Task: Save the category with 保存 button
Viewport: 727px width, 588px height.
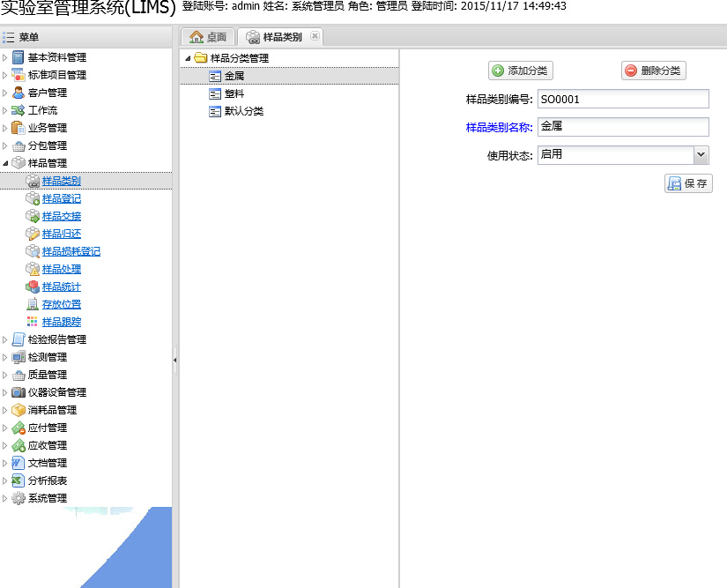Action: tap(688, 183)
